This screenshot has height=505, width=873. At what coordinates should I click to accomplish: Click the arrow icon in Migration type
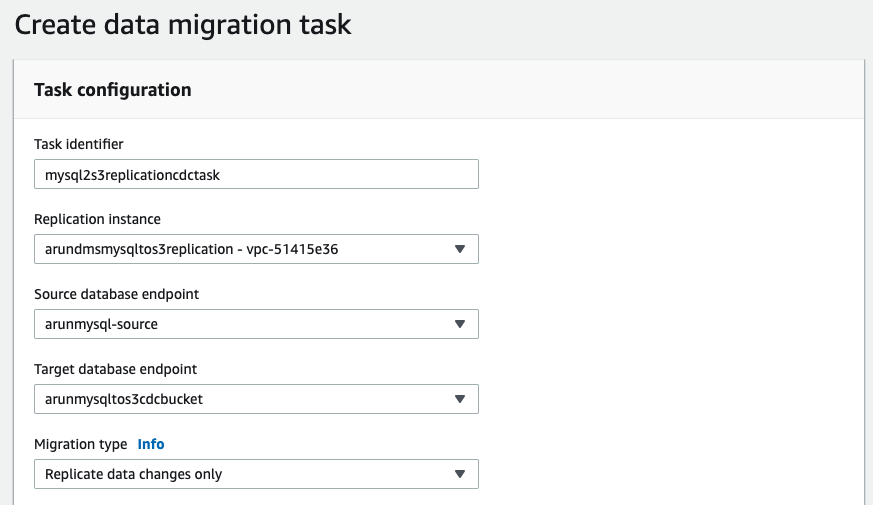tap(459, 474)
